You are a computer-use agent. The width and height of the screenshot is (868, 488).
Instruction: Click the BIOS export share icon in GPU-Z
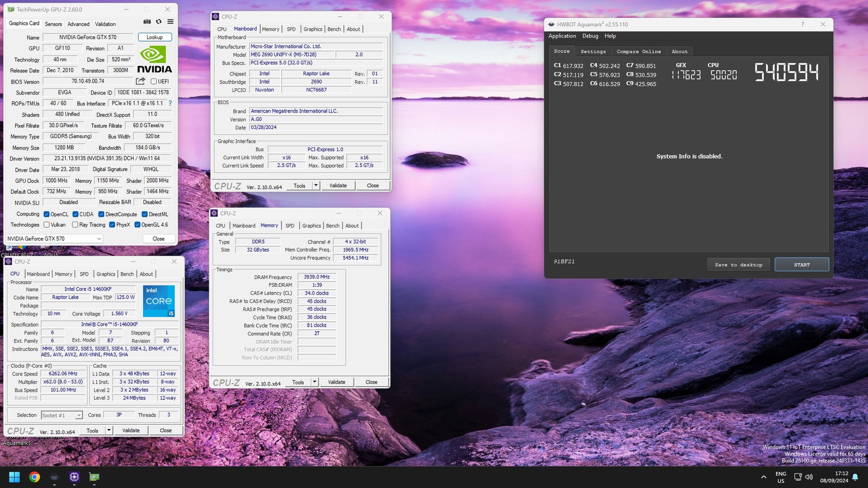coord(141,81)
